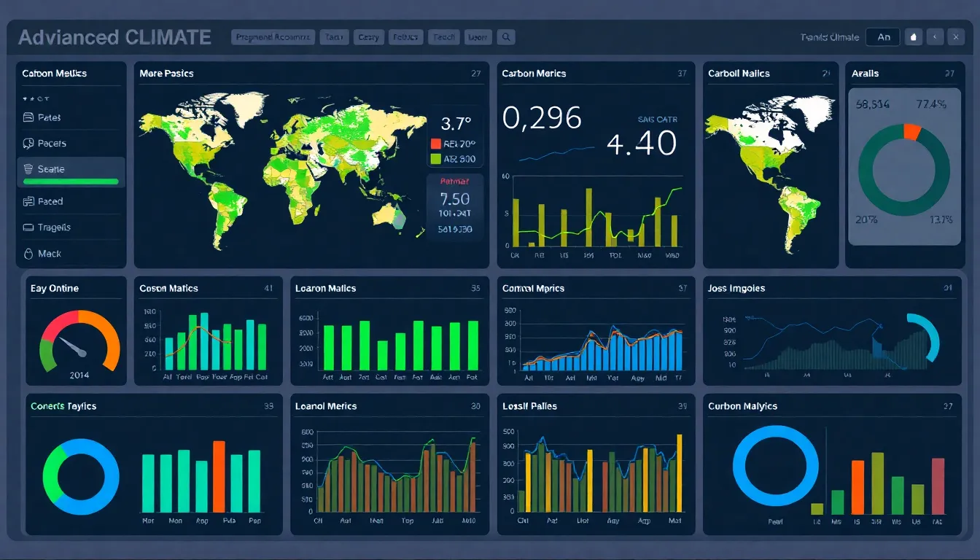Click the Pregmend Acourrrx button in the header
Screen dimensions: 980x560
[273, 36]
